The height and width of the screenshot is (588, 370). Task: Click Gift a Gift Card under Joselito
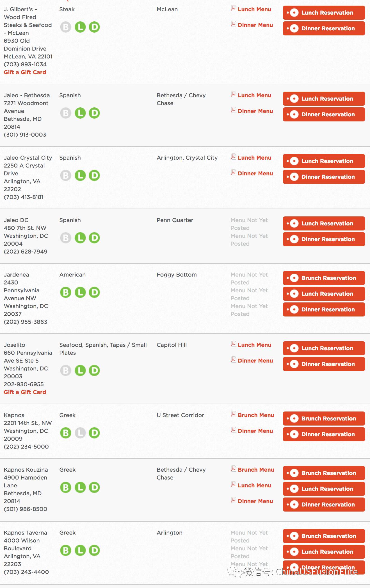pyautogui.click(x=25, y=392)
